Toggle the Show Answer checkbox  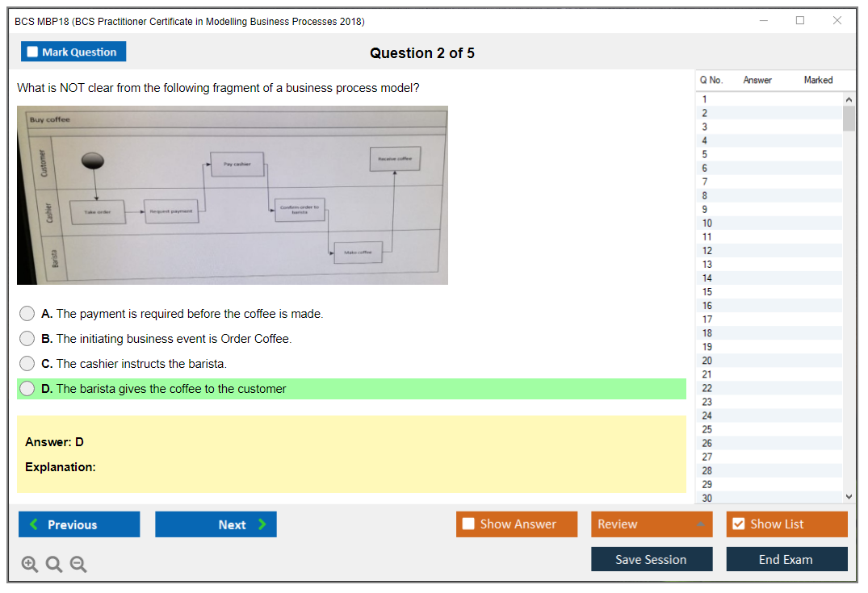469,524
